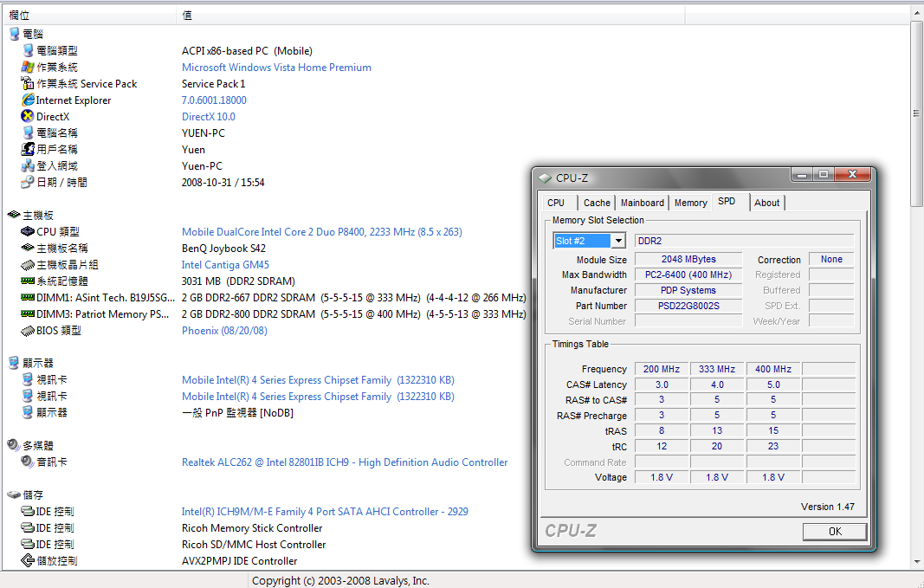Open the About tab in CPU-Z

click(766, 203)
